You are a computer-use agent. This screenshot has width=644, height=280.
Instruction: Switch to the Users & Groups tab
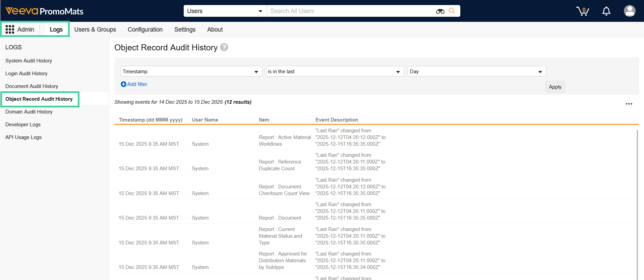click(x=95, y=30)
